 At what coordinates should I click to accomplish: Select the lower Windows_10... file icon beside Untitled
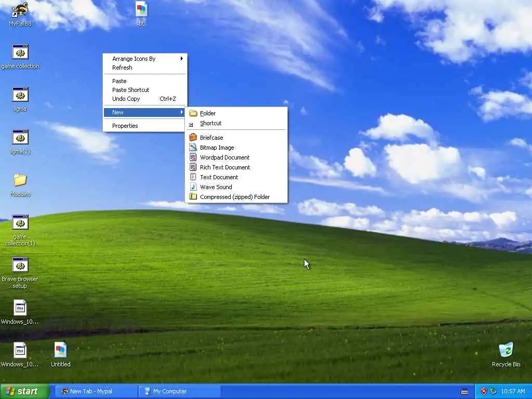coord(20,350)
